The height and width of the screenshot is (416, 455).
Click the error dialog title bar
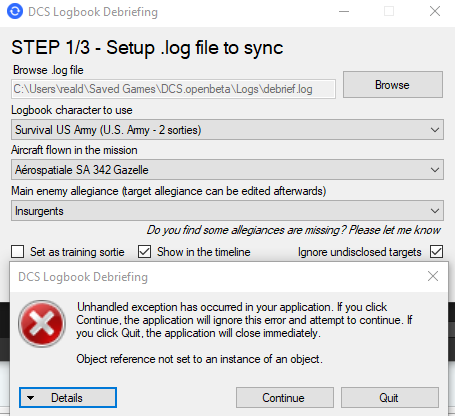(x=218, y=277)
